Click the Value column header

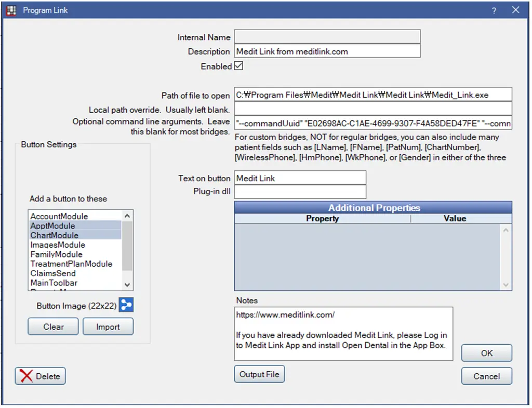tap(455, 218)
